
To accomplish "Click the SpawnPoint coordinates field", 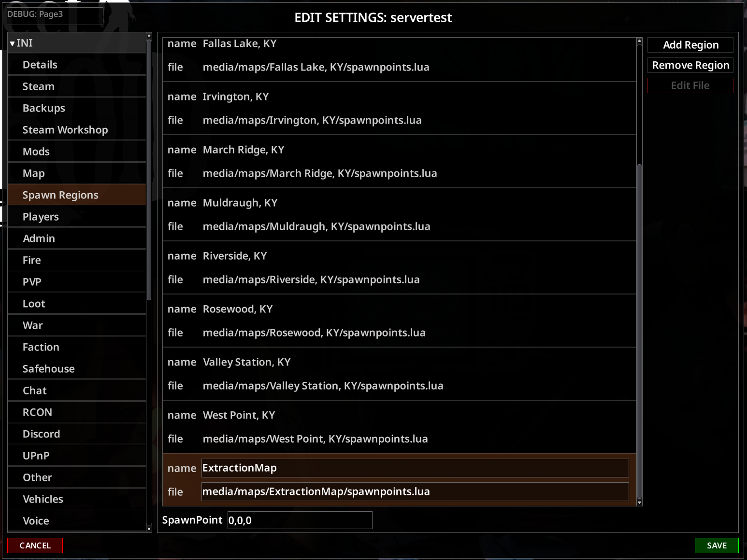I will (x=300, y=520).
